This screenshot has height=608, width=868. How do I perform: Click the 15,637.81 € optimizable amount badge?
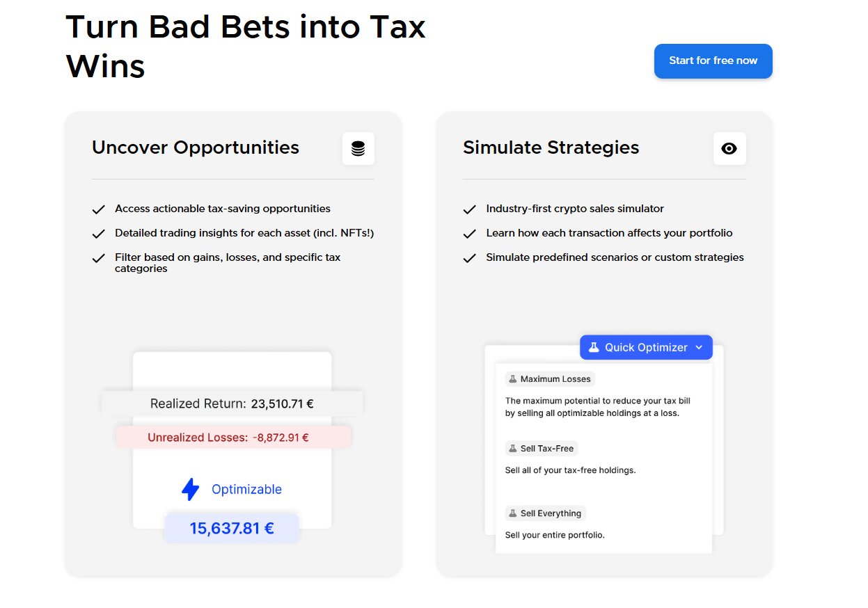tap(232, 528)
